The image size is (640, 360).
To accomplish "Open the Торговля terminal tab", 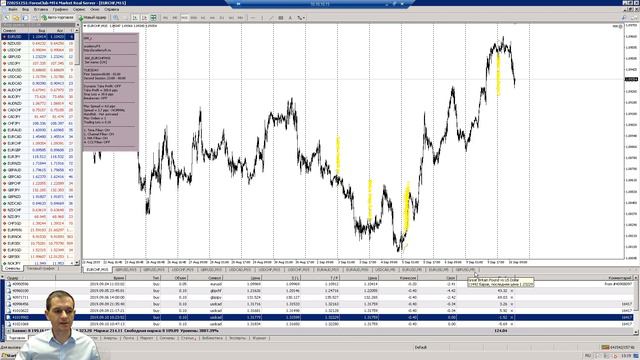I will point(17,338).
